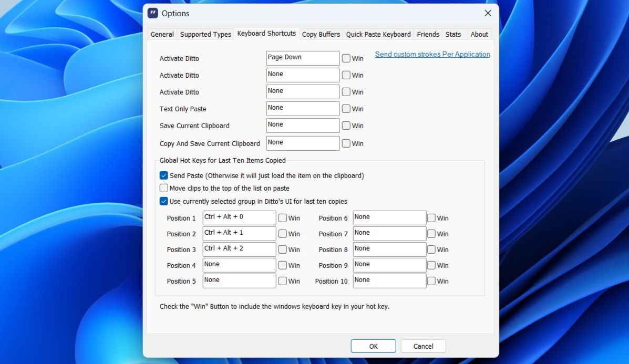Click the Cancel button

point(423,346)
